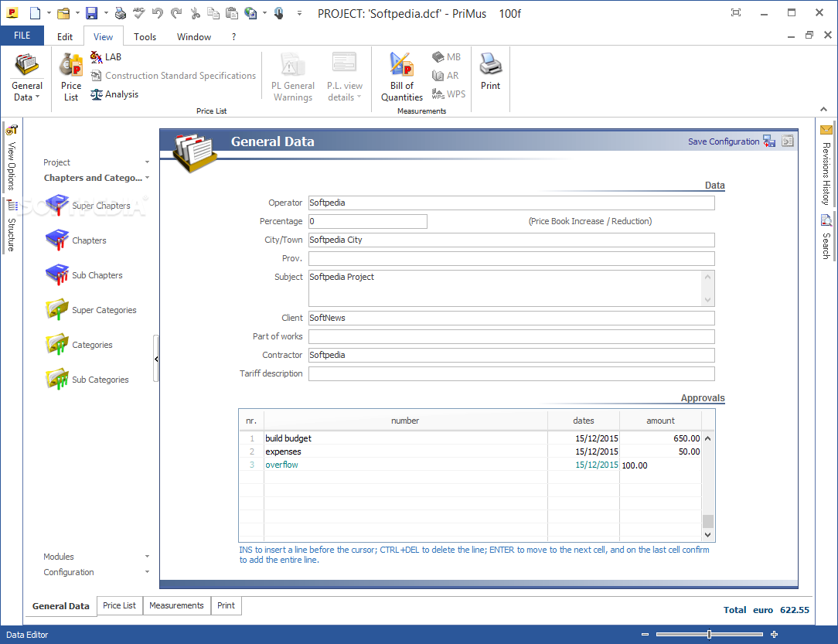Expand the globe icon dropdown arrow

(264, 13)
